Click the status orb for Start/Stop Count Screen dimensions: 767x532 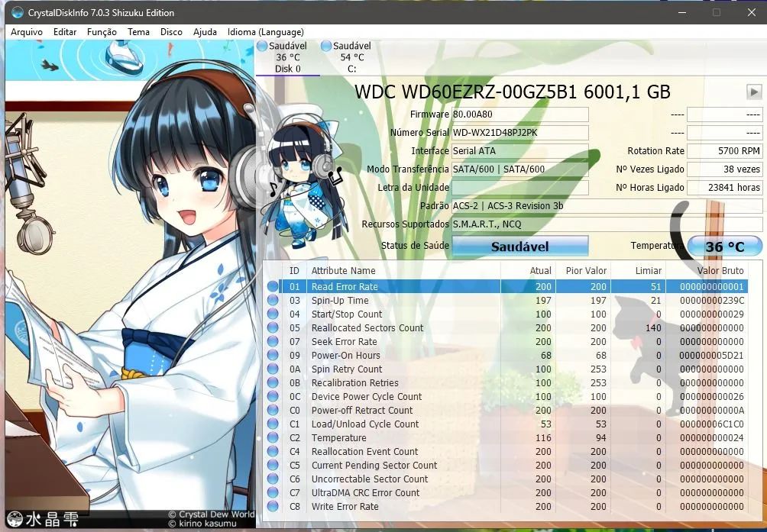tap(273, 314)
